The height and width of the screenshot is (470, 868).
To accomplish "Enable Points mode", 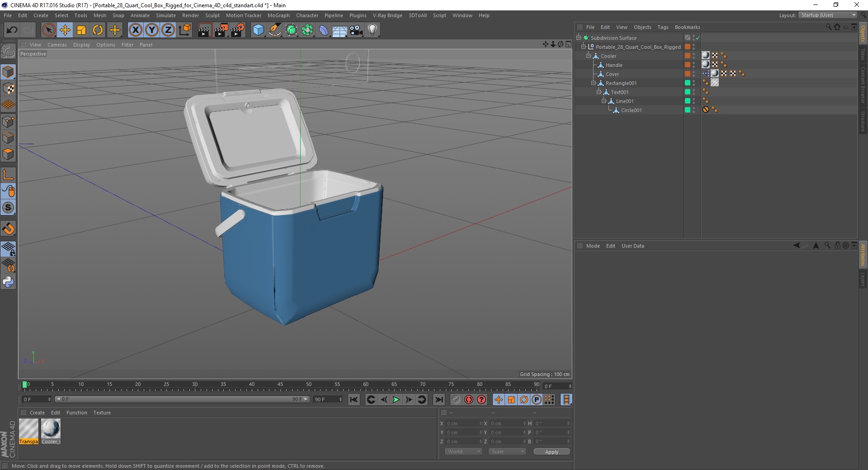I will 8,122.
